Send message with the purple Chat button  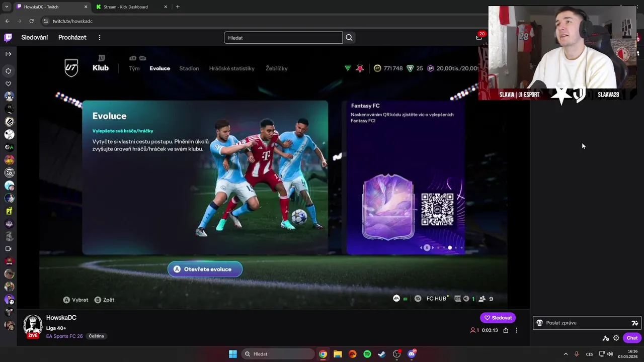pos(632,338)
